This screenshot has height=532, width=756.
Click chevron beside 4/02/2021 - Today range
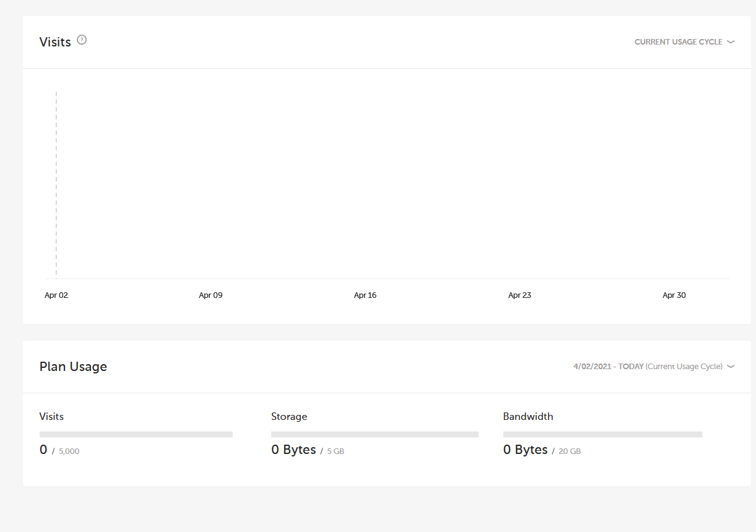click(x=731, y=367)
